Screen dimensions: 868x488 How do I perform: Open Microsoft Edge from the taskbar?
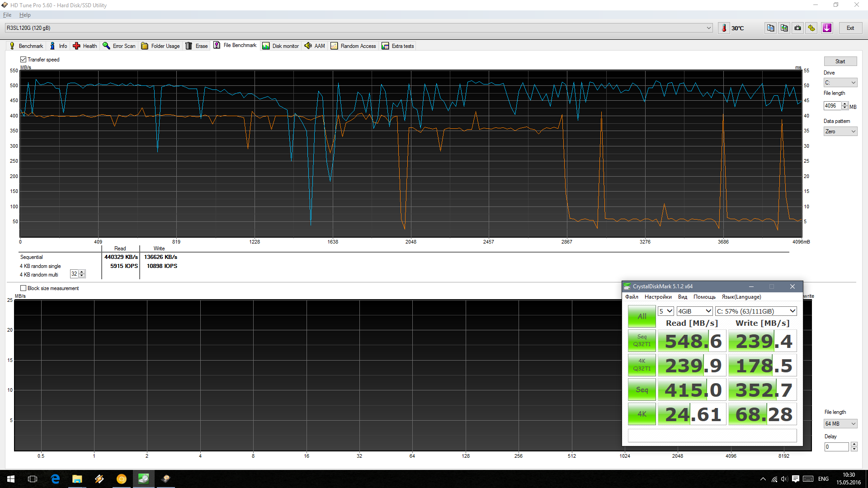click(55, 479)
